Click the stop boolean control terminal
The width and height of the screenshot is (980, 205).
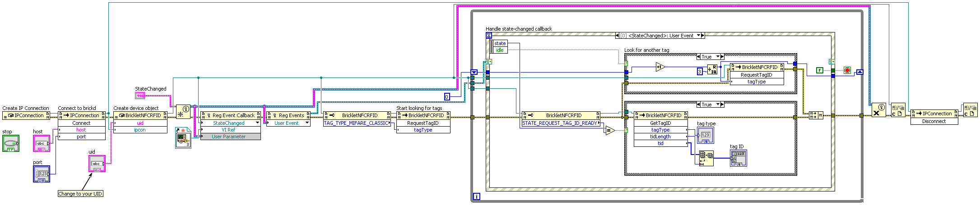pyautogui.click(x=11, y=144)
